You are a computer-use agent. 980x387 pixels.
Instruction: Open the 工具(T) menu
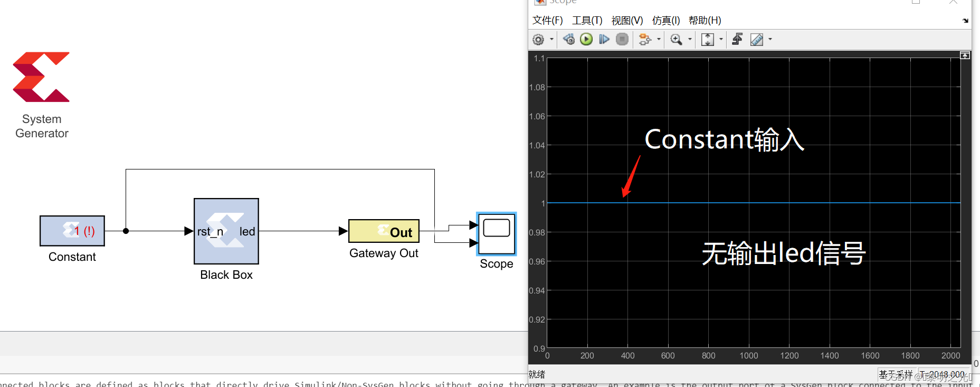click(587, 21)
